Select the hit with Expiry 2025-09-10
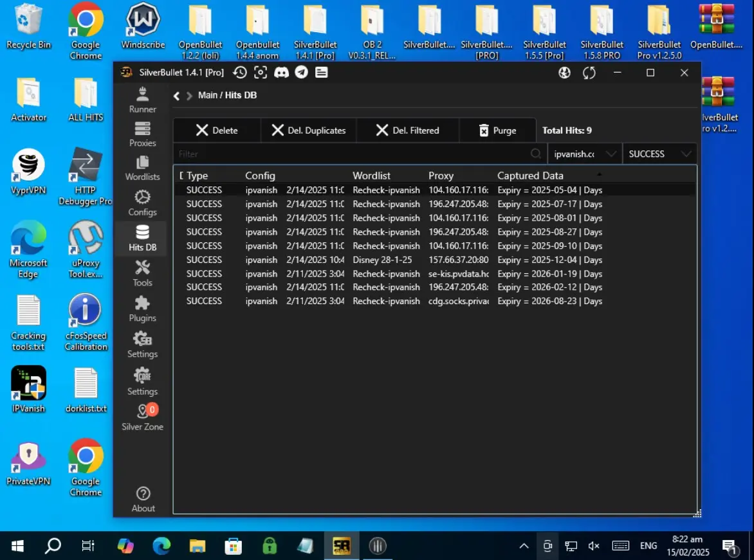This screenshot has width=754, height=560. coord(435,246)
